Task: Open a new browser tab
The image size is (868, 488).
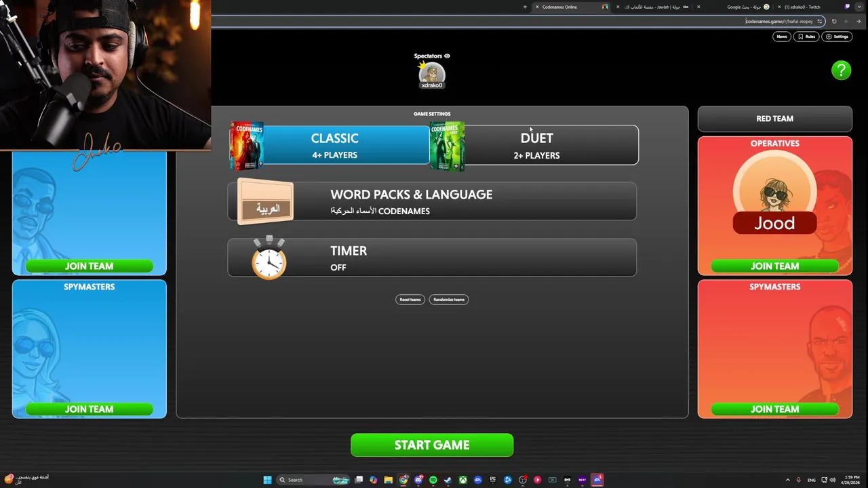Action: [525, 7]
